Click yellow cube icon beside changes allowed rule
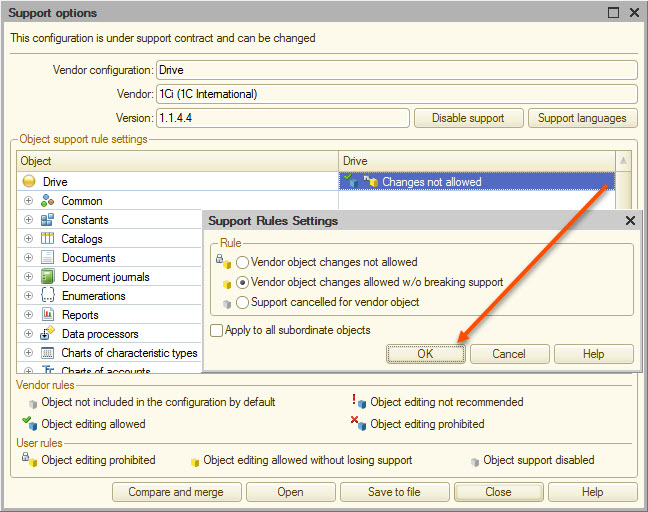The image size is (648, 512). pyautogui.click(x=226, y=284)
